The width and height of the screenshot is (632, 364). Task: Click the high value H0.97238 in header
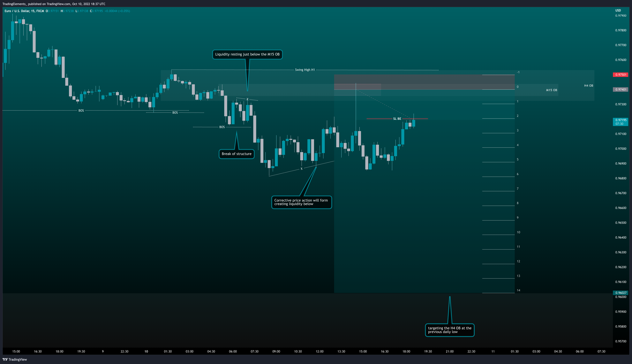coord(67,11)
